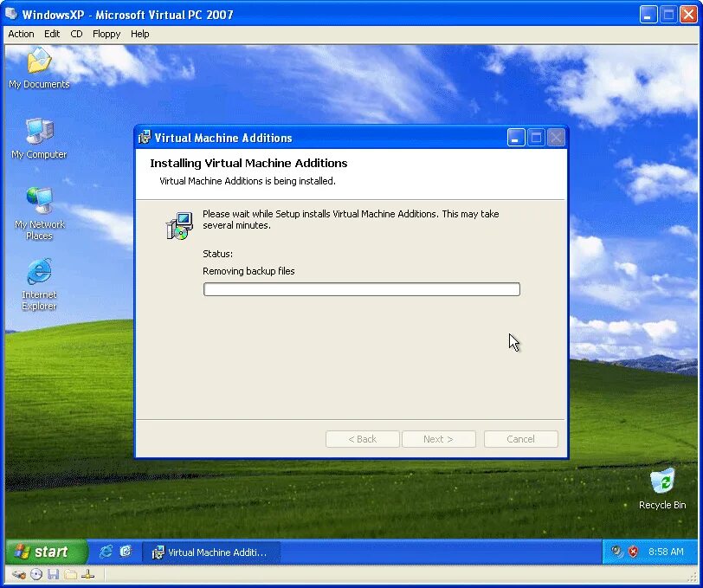Select the Internet Explorer desktop icon
Screen dimensions: 703x588
pyautogui.click(x=39, y=284)
